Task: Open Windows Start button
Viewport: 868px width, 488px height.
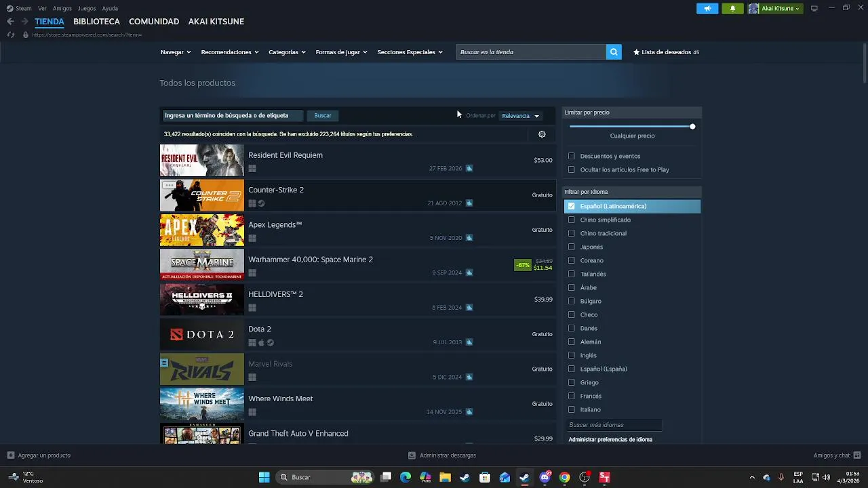Action: tap(264, 477)
